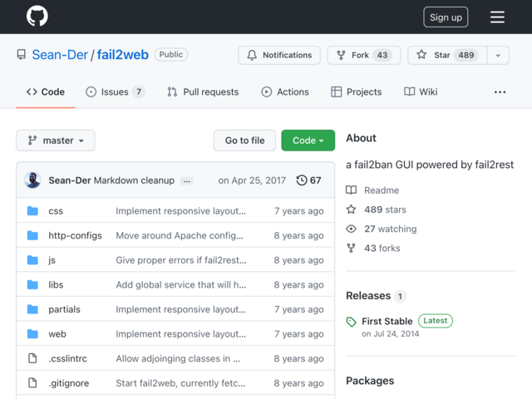This screenshot has height=399, width=532.
Task: Go to the Actions tab
Action: (x=285, y=91)
